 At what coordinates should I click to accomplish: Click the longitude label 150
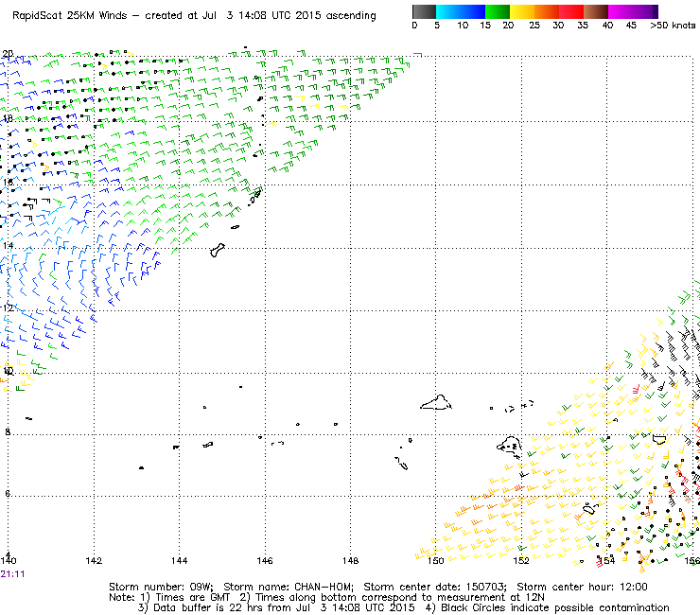click(436, 560)
